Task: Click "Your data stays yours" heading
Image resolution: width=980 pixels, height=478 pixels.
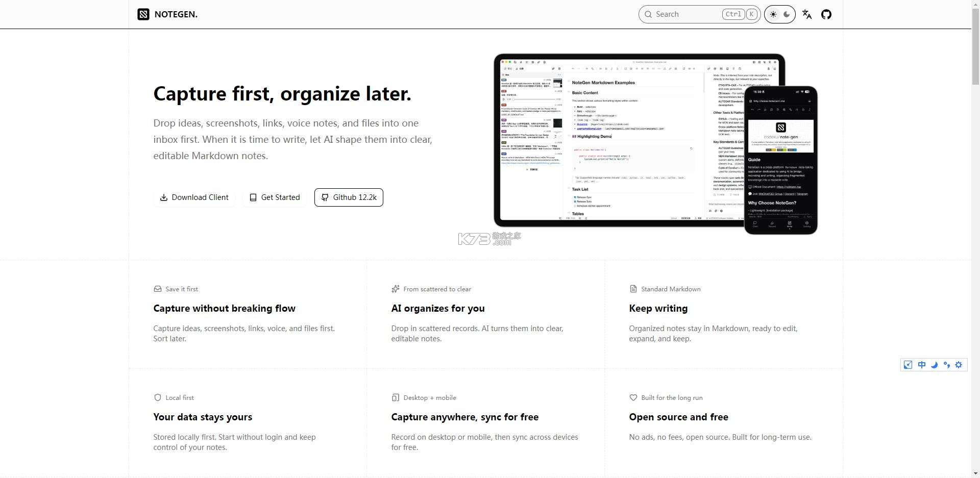Action: (x=203, y=417)
